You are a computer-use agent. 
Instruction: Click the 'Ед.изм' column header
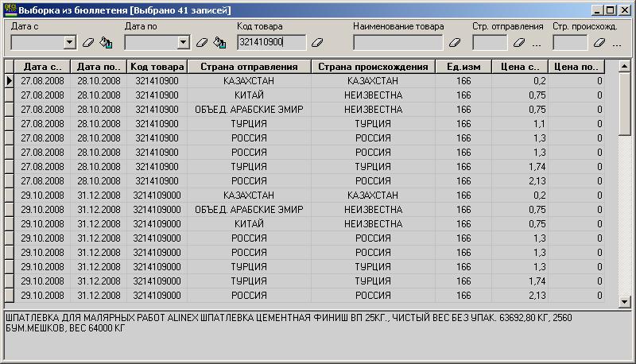point(463,67)
